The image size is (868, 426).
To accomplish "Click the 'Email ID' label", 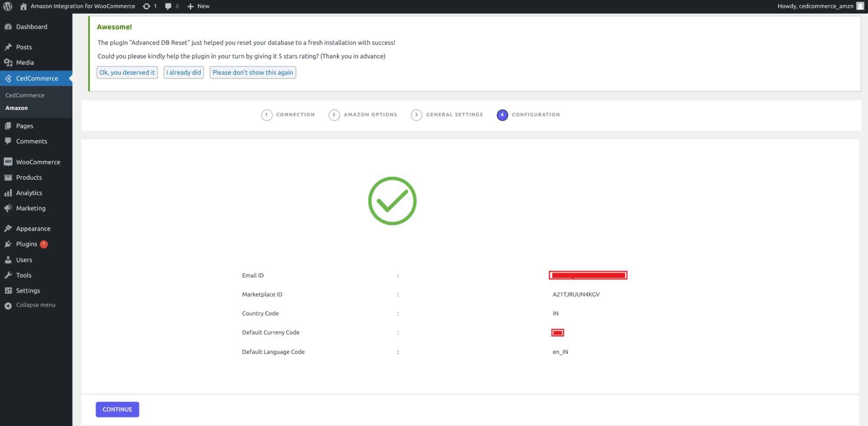I will point(253,275).
